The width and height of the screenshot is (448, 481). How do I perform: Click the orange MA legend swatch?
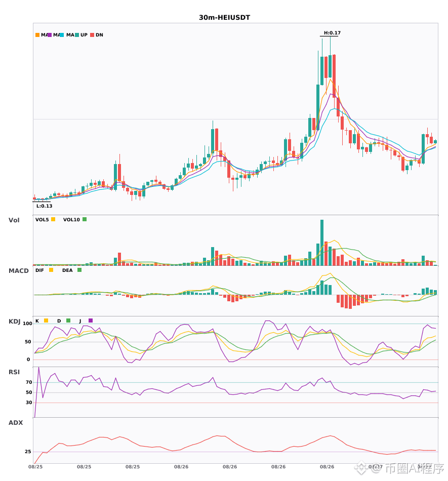point(37,35)
